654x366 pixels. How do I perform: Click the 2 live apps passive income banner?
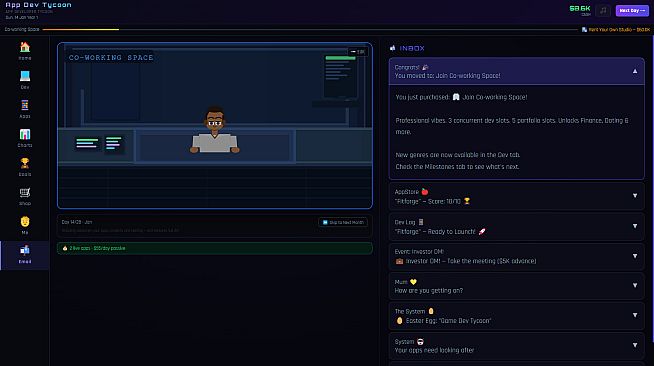click(215, 248)
